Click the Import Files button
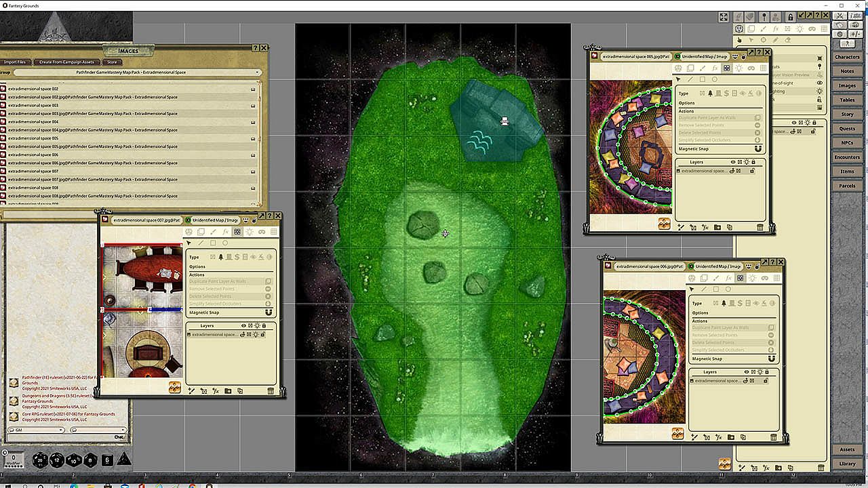Screen dimensions: 868x488 pyautogui.click(x=15, y=62)
